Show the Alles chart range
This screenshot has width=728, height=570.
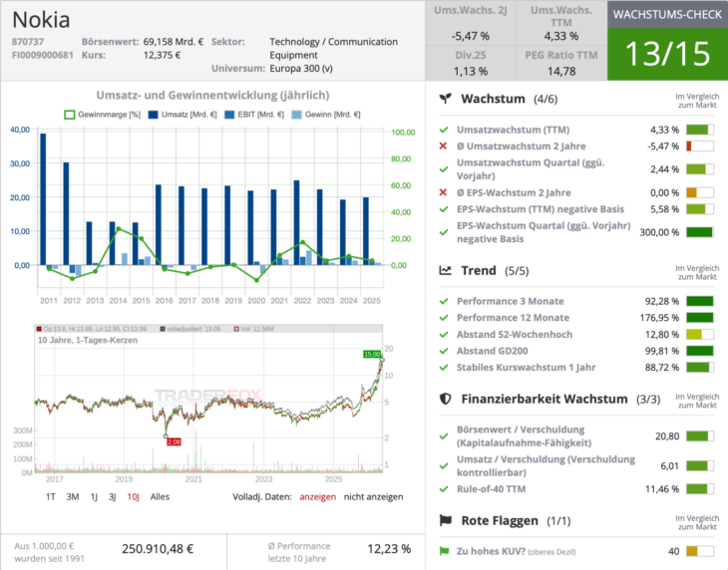(x=160, y=496)
